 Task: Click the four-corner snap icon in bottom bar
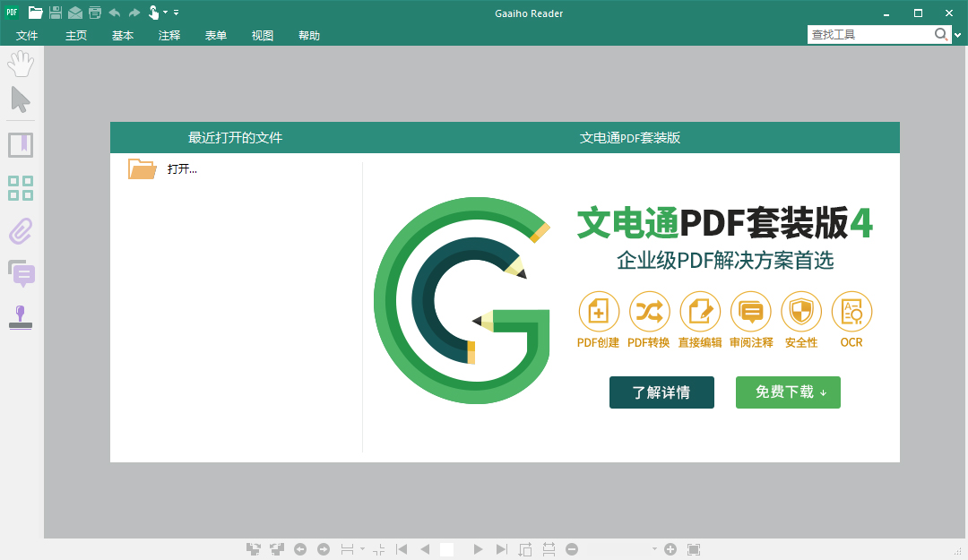[379, 549]
